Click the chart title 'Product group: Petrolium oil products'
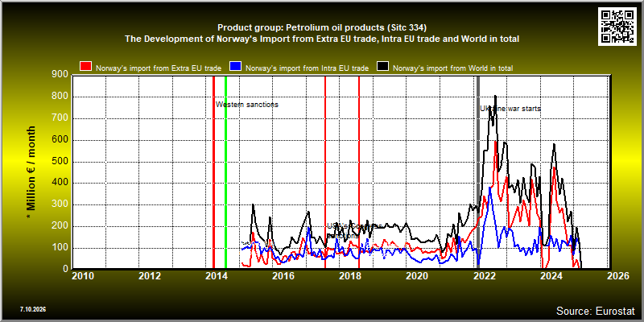This screenshot has width=644, height=322. tap(322, 28)
